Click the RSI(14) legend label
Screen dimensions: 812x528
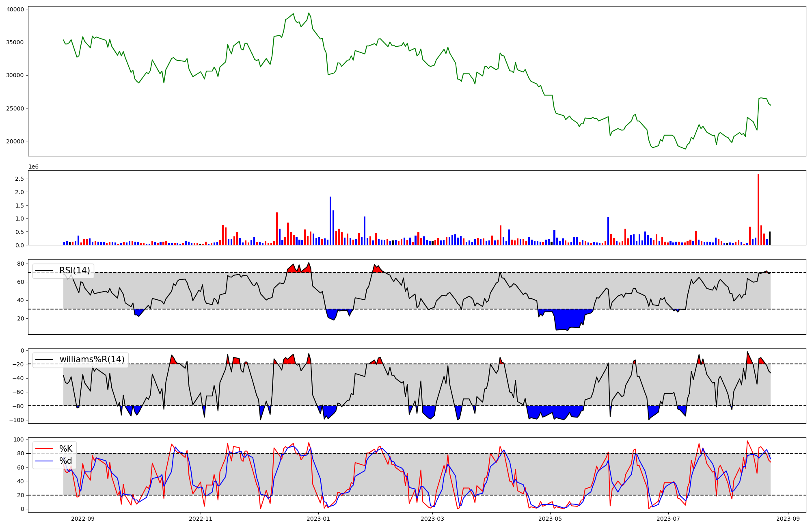tap(74, 271)
